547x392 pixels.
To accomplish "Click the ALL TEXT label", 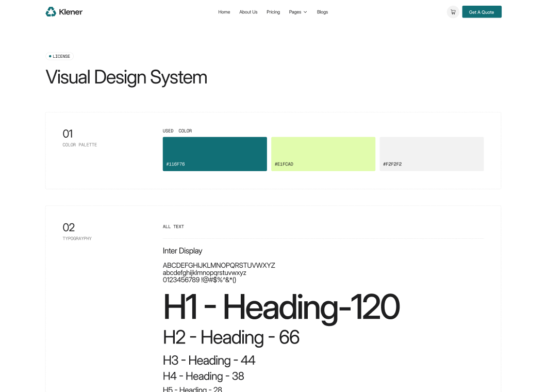I will tap(173, 226).
